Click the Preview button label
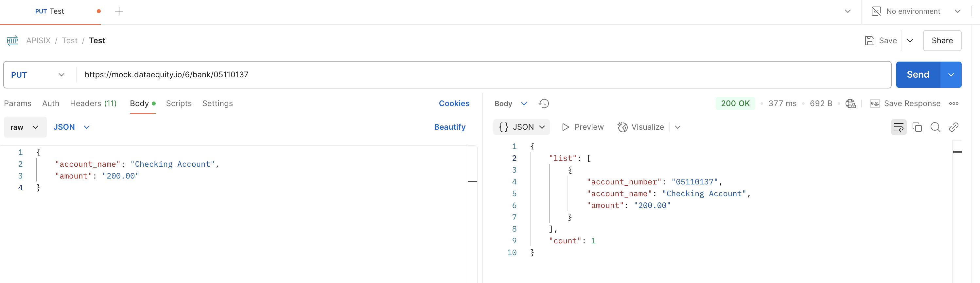Screen dimensions: 980x283 pos(589,127)
